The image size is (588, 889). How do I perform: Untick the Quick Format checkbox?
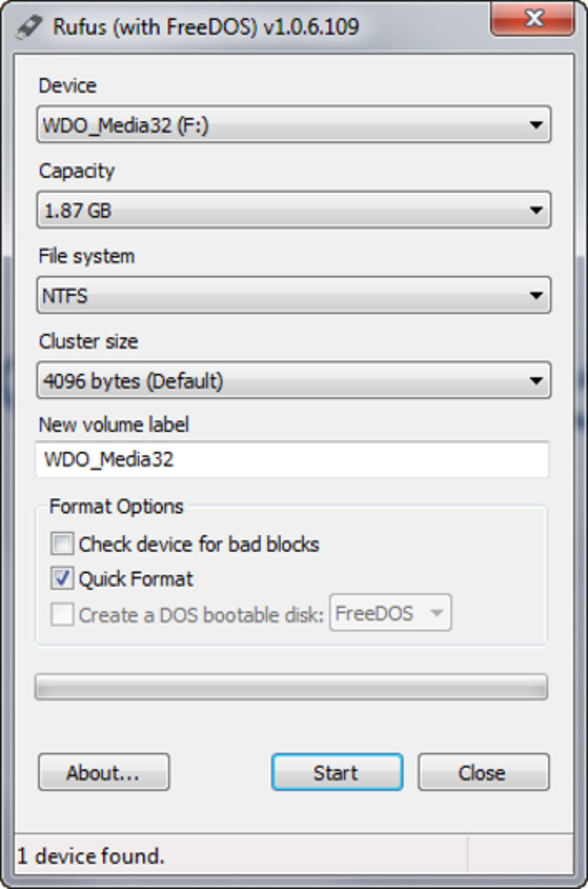62,578
